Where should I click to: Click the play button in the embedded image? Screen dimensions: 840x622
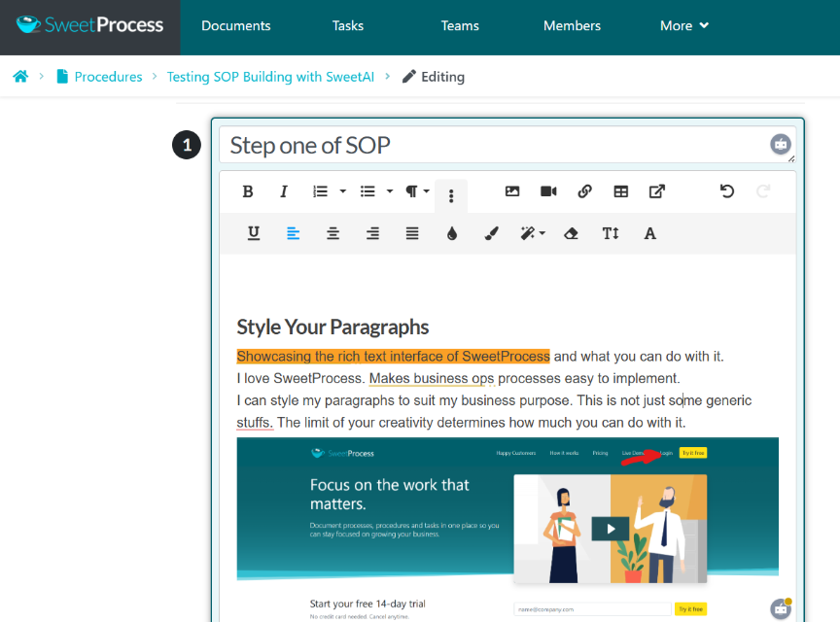click(x=611, y=529)
